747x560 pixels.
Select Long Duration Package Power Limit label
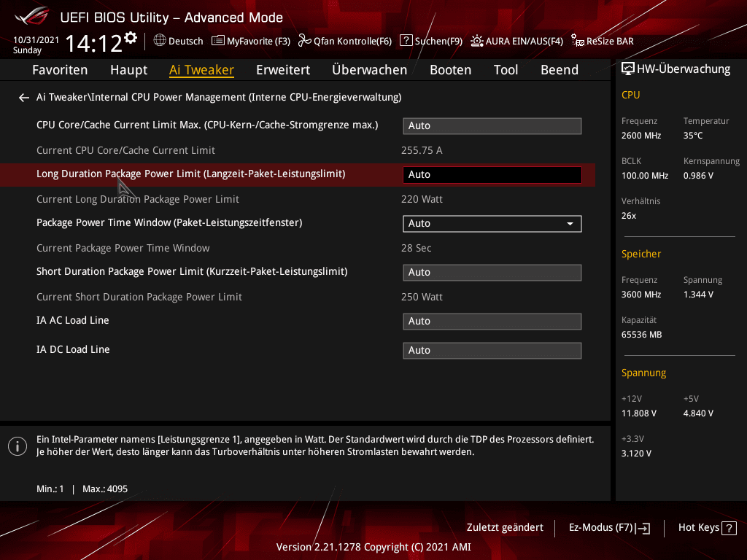tap(190, 174)
